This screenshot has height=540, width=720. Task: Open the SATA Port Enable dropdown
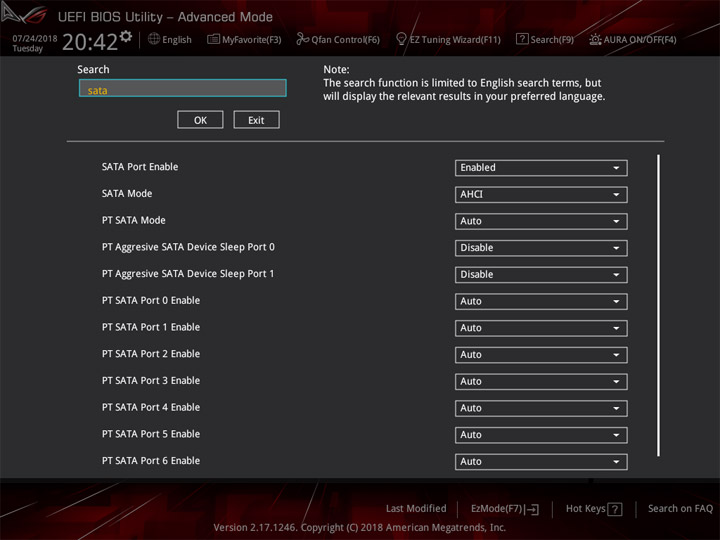(x=541, y=168)
